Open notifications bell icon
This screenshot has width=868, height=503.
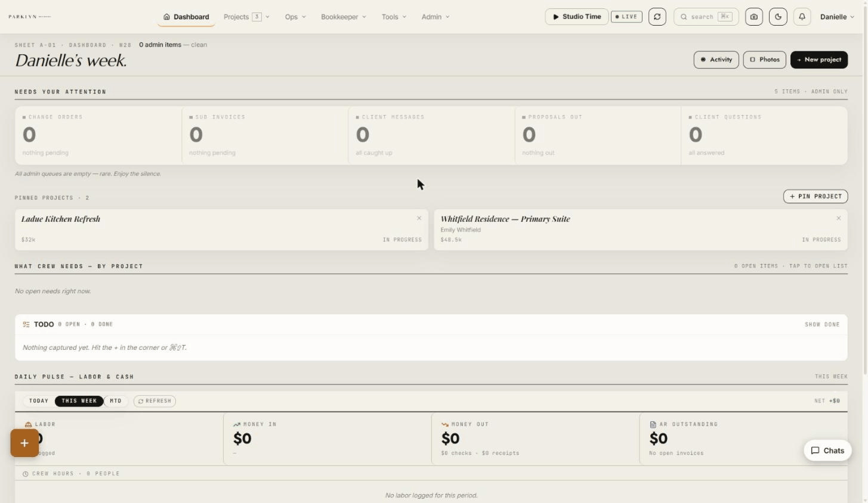click(802, 17)
